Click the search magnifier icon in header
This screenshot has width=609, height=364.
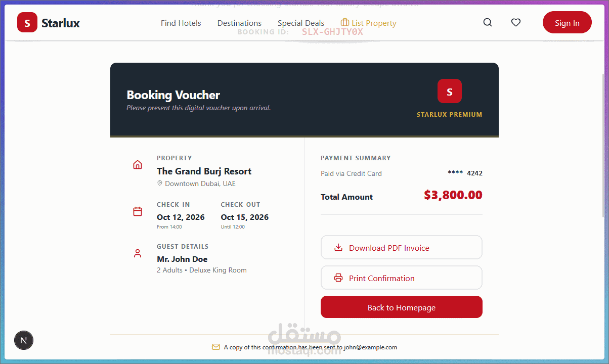tap(488, 23)
